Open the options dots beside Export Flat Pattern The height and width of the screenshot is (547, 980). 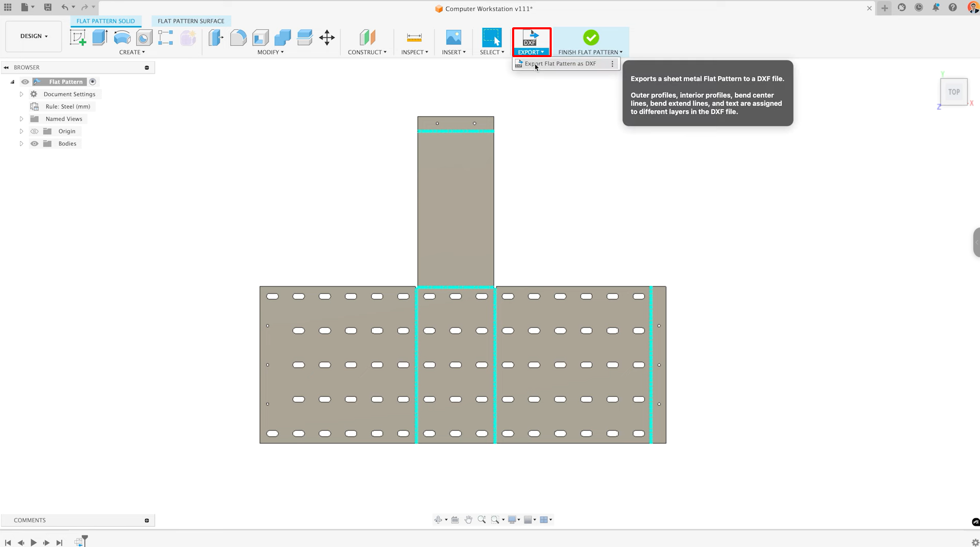pyautogui.click(x=612, y=64)
